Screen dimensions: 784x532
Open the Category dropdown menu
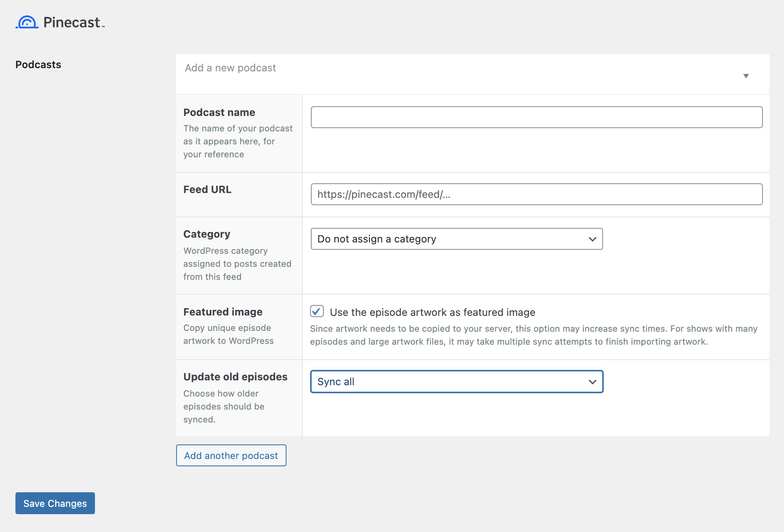[x=457, y=239]
